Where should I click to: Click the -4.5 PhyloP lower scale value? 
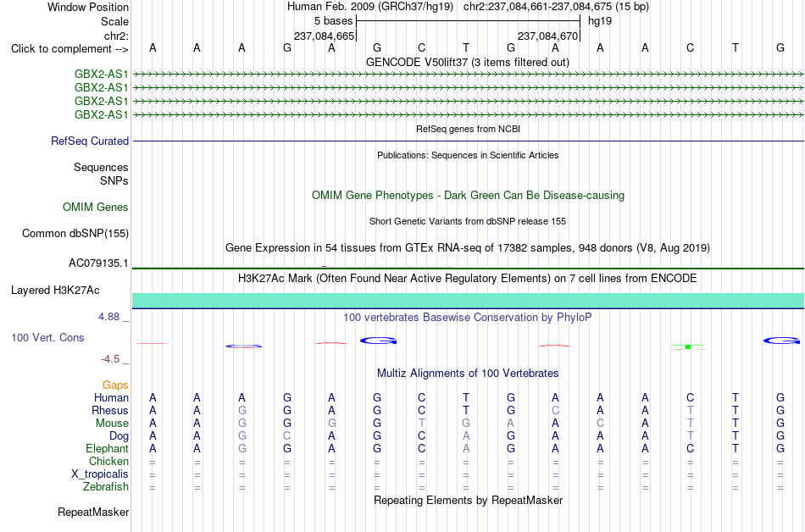tap(110, 359)
